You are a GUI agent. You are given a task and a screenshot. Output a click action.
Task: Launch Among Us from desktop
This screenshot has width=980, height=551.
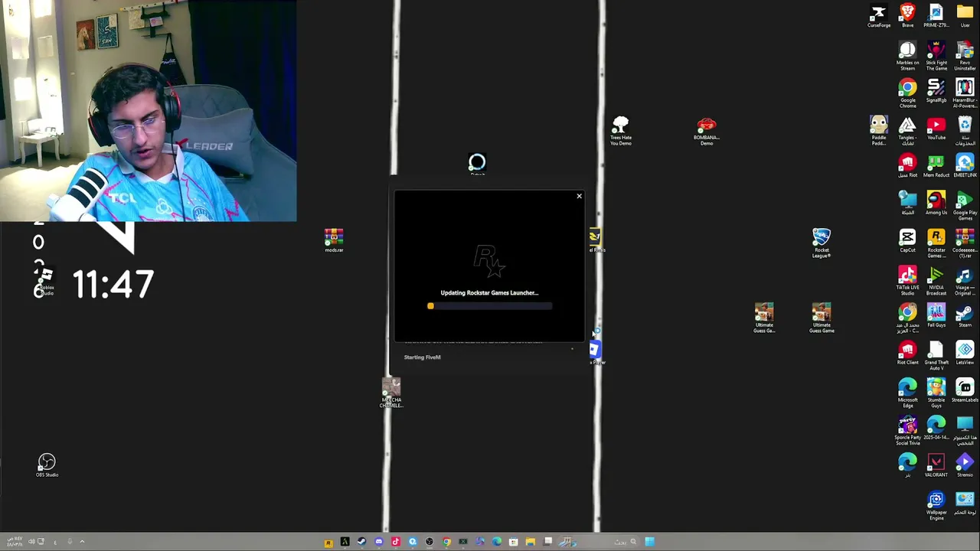(x=936, y=204)
